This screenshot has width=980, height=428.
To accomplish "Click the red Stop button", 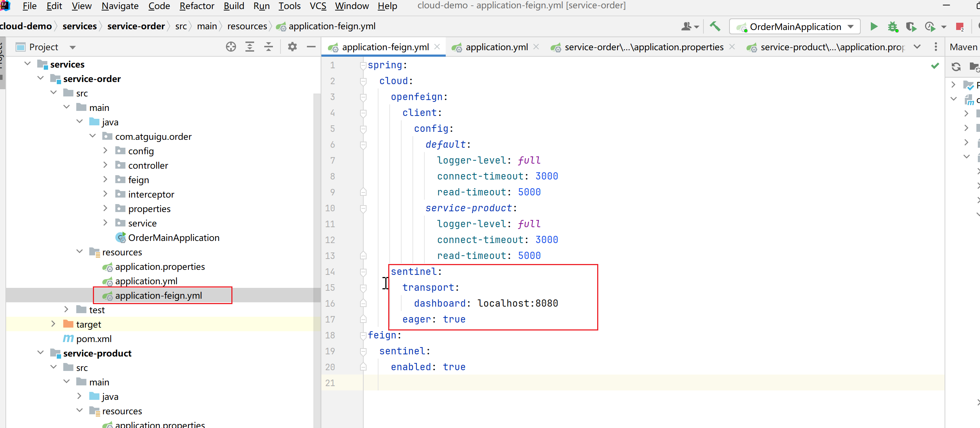I will pos(959,27).
